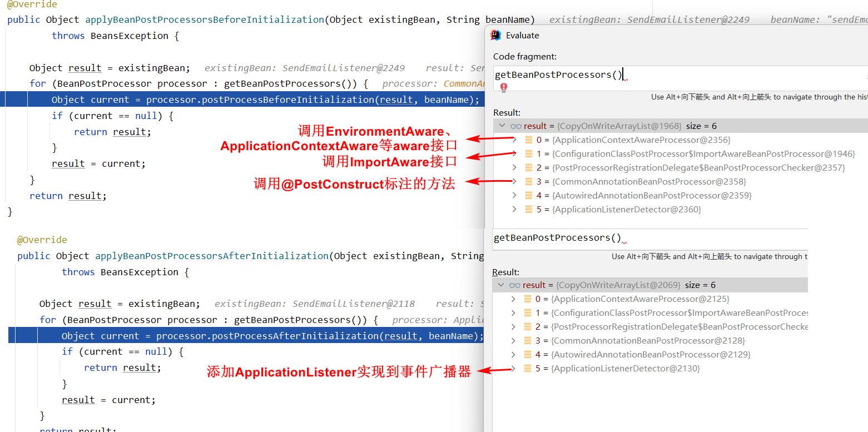
Task: Expand BeanPostProcessorChecker@2357 entry
Action: pyautogui.click(x=514, y=168)
